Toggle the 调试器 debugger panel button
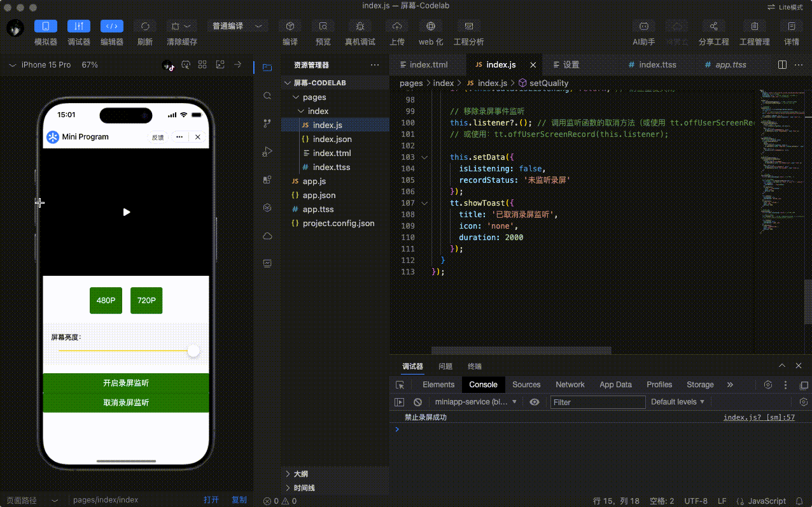 (79, 26)
